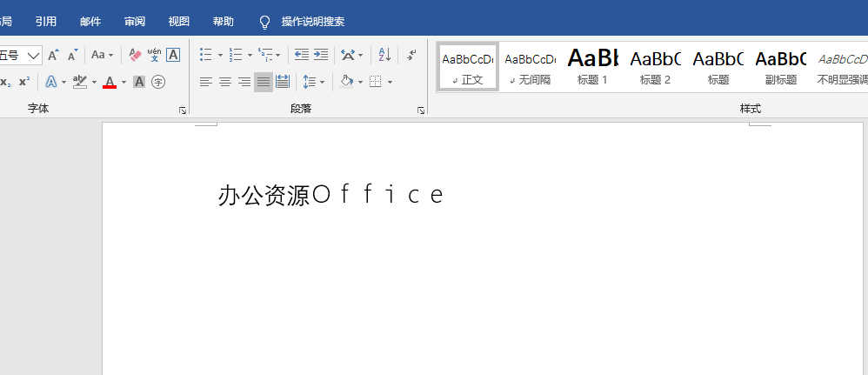The image size is (868, 375).
Task: Expand highlight color dropdown arrow
Action: click(x=94, y=83)
